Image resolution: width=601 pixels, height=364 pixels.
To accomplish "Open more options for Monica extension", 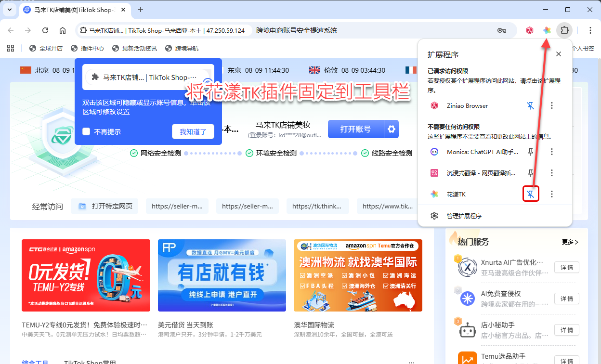I will tap(552, 152).
